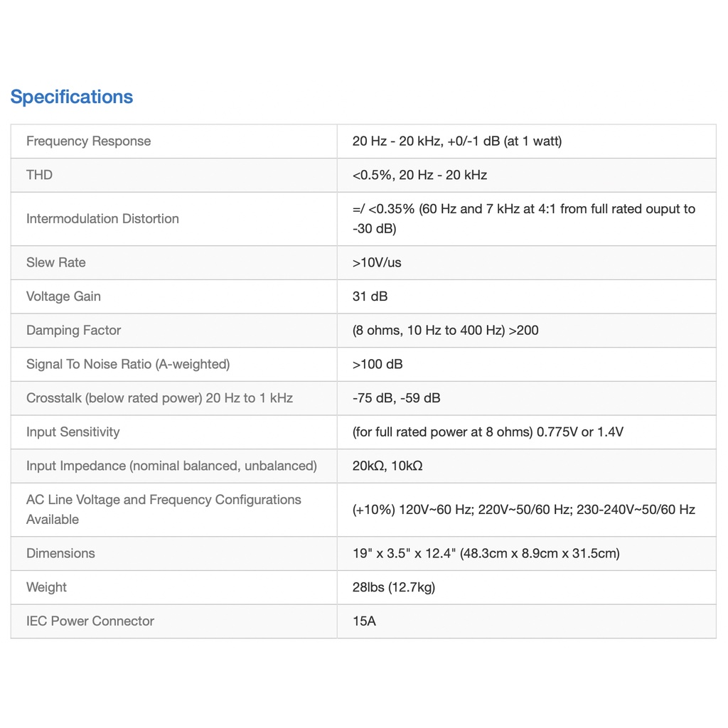Select the Signal To Noise Ratio label
728x728 pixels.
click(128, 364)
